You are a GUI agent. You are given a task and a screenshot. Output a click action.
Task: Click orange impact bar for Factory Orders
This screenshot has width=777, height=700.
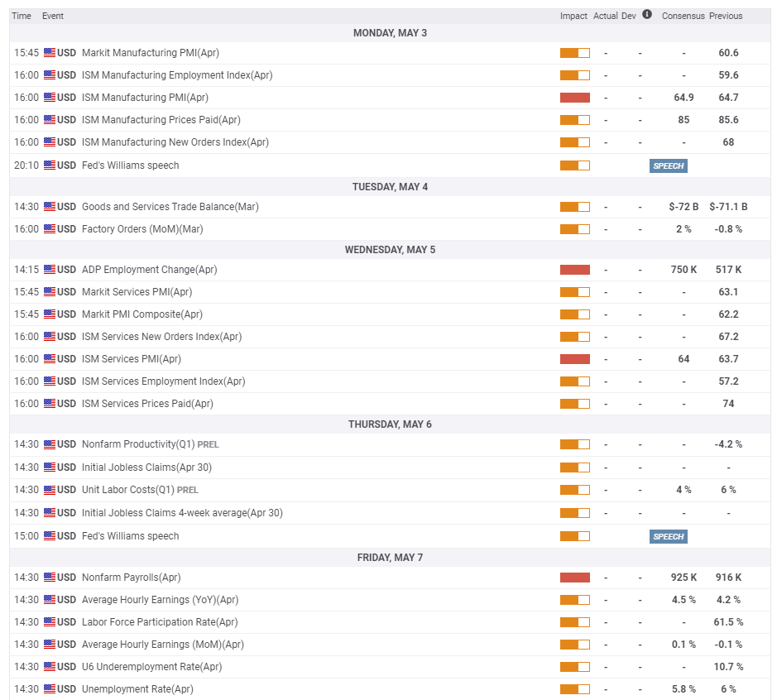tap(574, 229)
